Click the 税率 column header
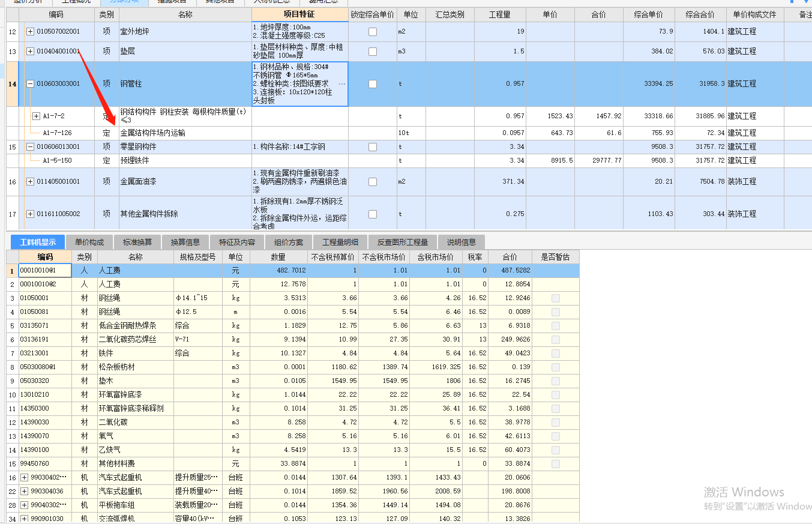The width and height of the screenshot is (812, 524). point(475,257)
